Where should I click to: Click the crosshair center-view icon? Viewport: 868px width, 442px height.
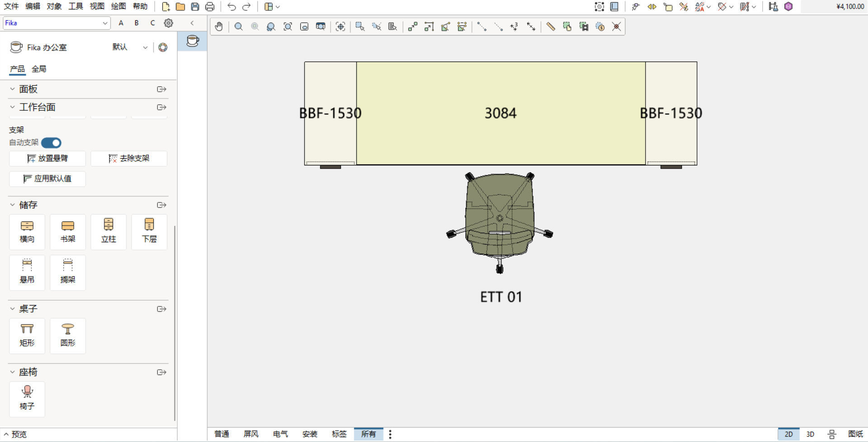341,27
